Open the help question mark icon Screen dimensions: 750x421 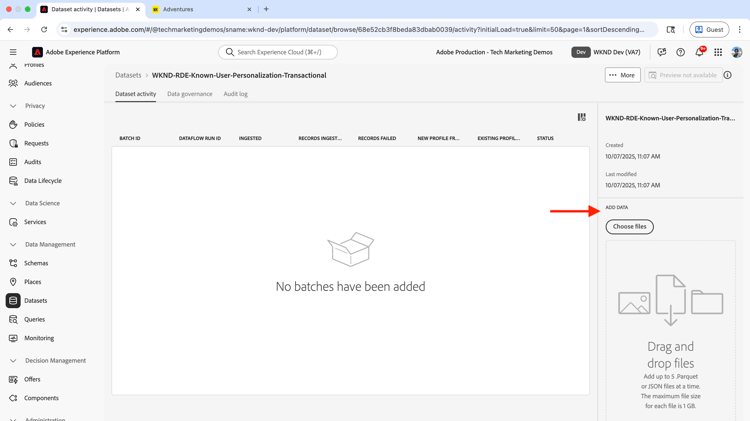[680, 52]
